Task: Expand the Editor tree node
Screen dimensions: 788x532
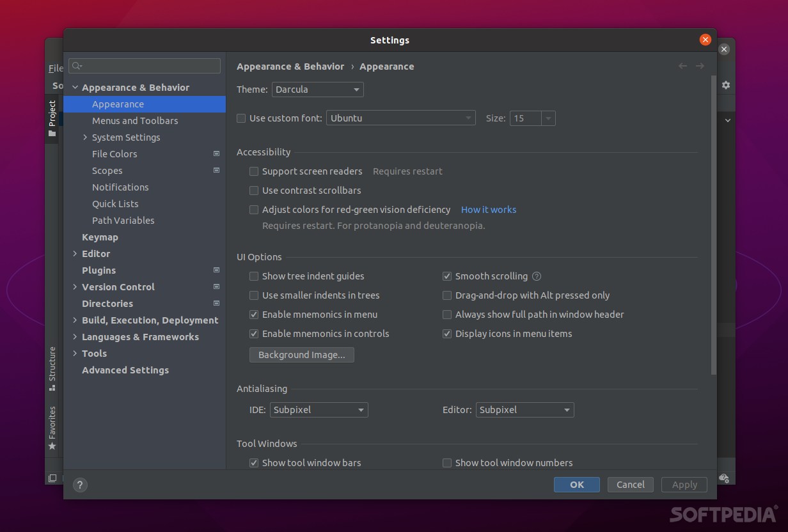Action: (x=75, y=254)
